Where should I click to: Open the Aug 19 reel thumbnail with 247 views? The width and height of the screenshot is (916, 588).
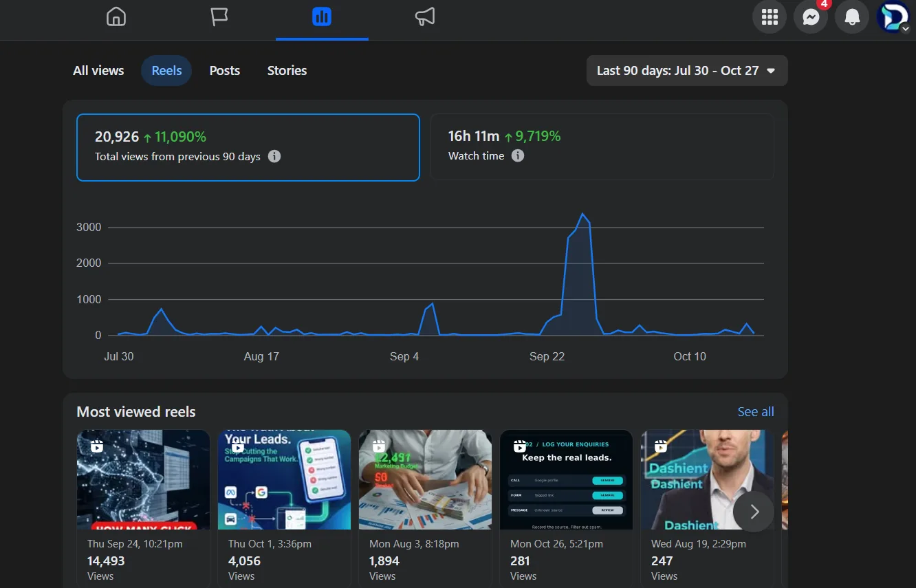pyautogui.click(x=707, y=480)
